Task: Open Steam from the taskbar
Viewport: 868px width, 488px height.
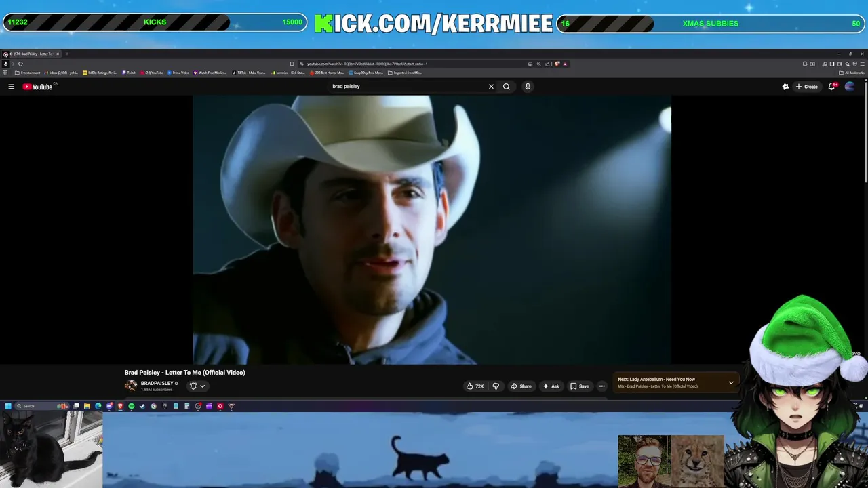Action: coord(142,406)
